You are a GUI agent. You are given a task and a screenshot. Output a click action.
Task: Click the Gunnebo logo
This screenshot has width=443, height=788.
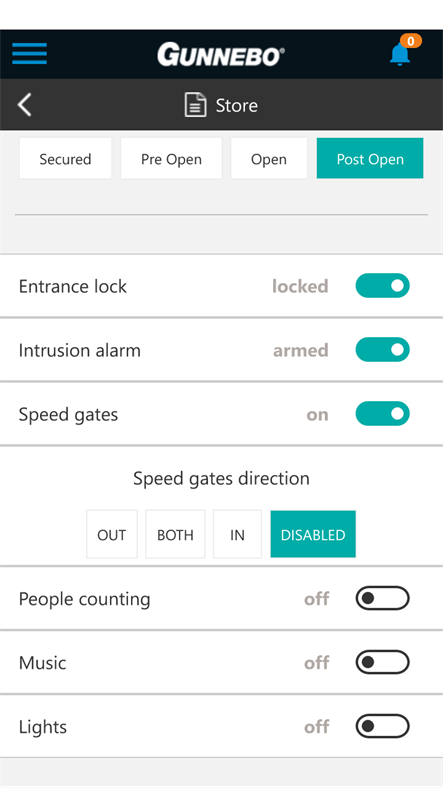(x=221, y=54)
